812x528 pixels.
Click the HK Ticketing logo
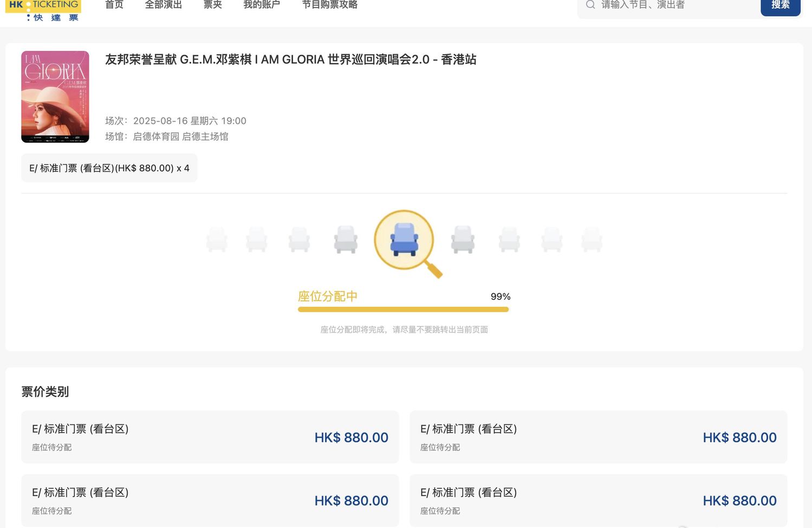click(43, 11)
